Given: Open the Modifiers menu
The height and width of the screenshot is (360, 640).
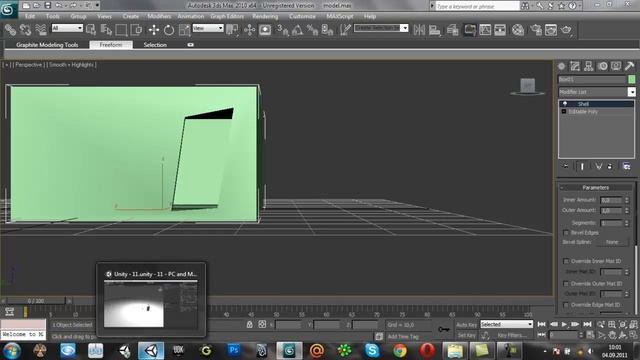Looking at the screenshot, I should (159, 16).
